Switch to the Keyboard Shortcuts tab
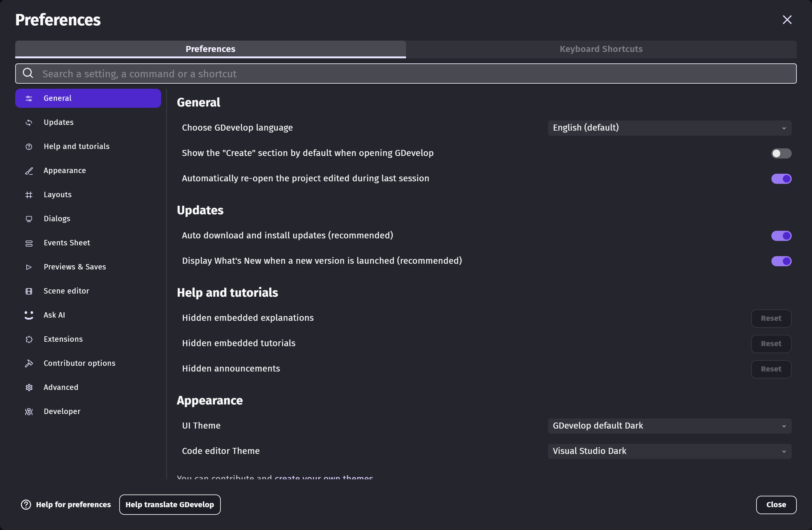 tap(601, 49)
